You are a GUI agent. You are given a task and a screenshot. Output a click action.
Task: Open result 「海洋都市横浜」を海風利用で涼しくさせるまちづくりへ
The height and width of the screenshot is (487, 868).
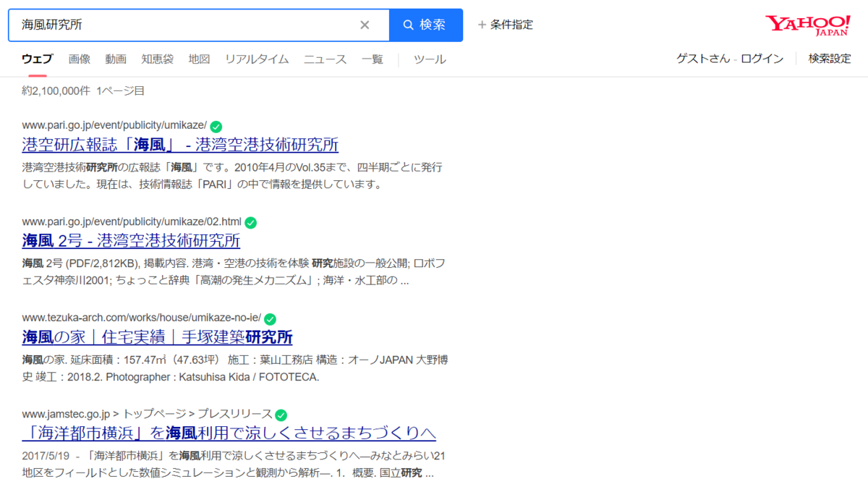[229, 433]
